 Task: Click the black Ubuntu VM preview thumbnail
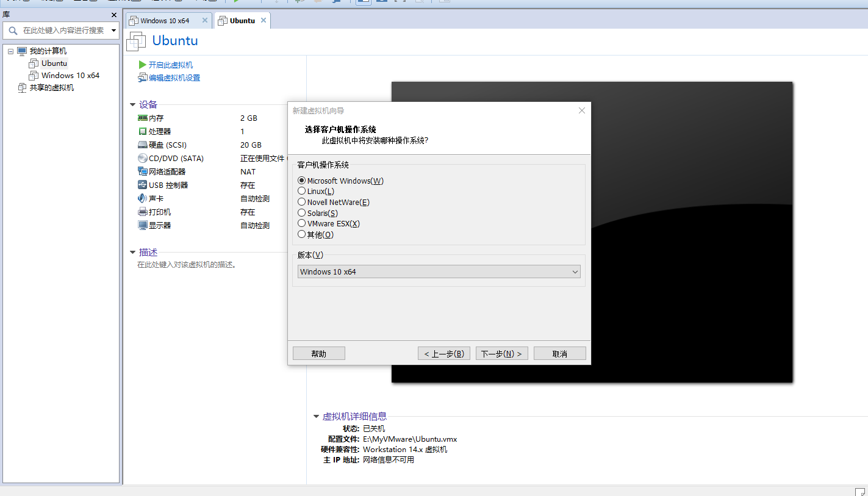coord(592,232)
